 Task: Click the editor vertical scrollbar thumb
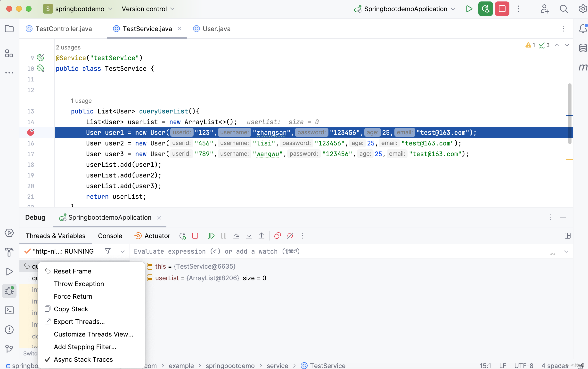(569, 113)
